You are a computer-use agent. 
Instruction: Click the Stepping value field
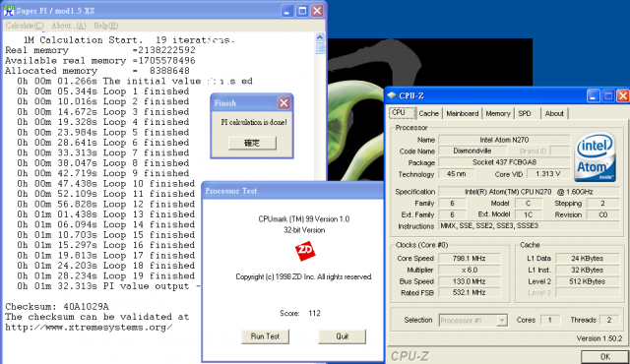point(602,203)
